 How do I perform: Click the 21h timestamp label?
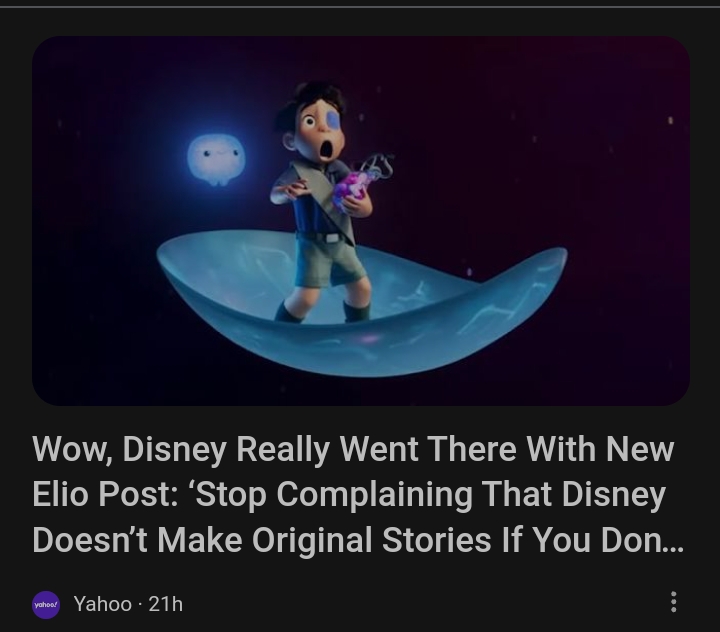165,604
